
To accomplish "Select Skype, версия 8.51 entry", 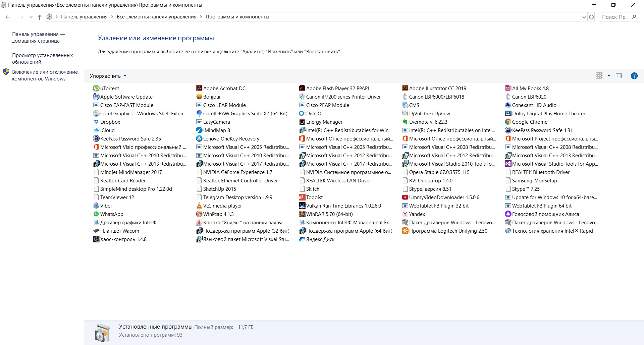I will coord(427,189).
